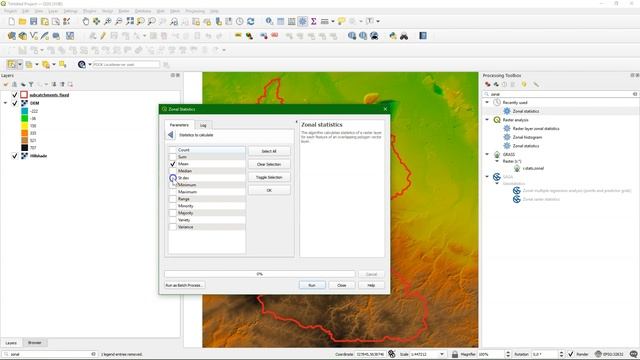Screen dimensions: 640x360
Task: Click the Temporal Controller clock icon
Action: 240,21
